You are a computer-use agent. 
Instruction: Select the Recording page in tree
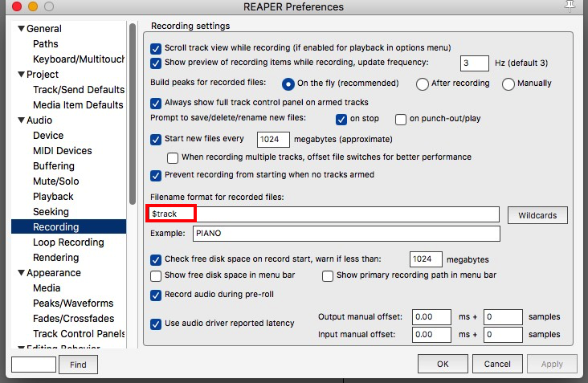(x=68, y=226)
